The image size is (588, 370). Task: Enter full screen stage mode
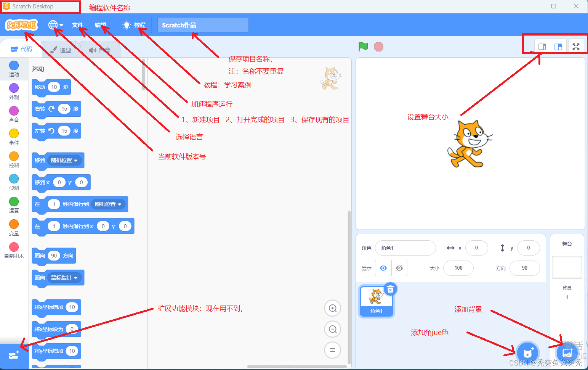pyautogui.click(x=576, y=47)
